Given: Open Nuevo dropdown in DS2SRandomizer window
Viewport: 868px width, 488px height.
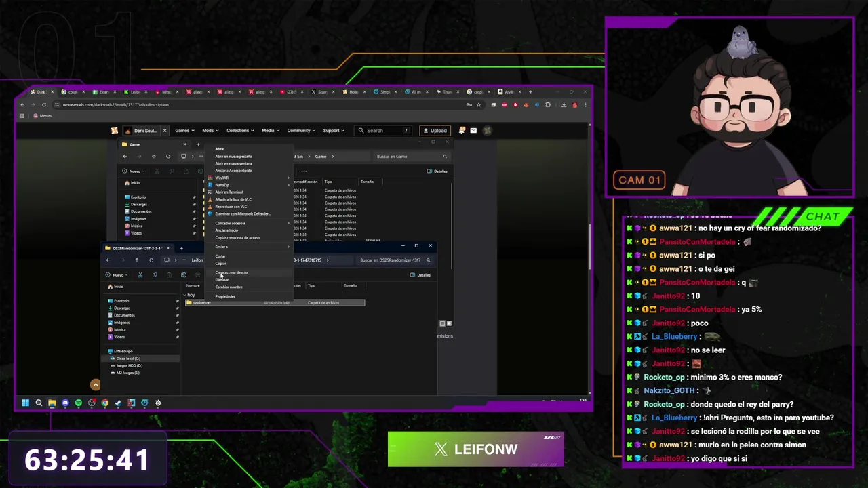Looking at the screenshot, I should point(117,274).
